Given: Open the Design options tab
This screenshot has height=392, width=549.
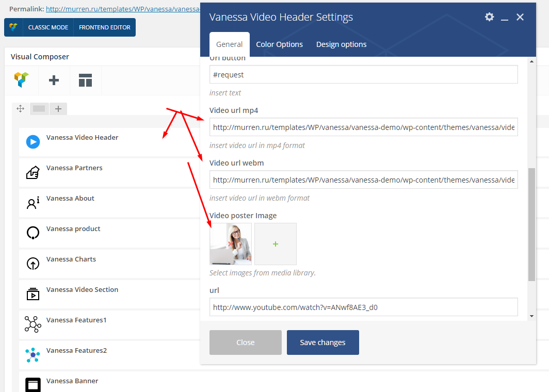Looking at the screenshot, I should pos(341,44).
